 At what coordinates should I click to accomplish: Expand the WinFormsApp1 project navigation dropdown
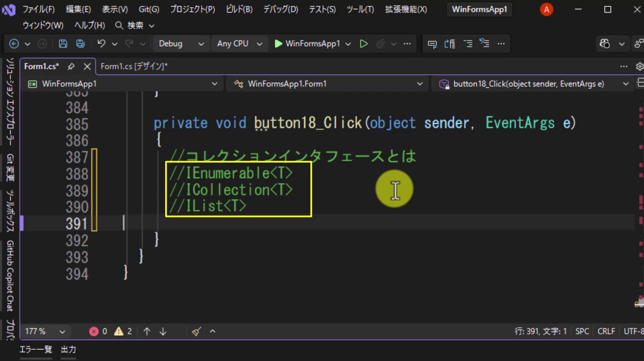[123, 84]
